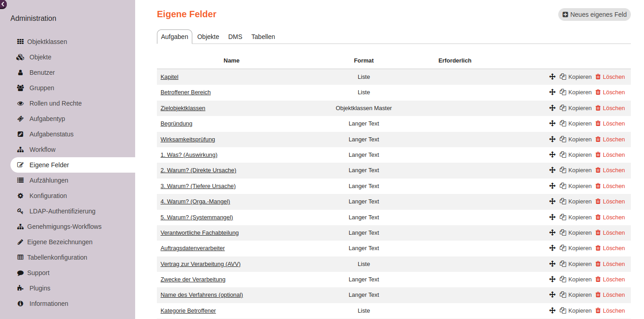Click the copy icon beside Begründung
The height and width of the screenshot is (319, 644).
point(562,123)
